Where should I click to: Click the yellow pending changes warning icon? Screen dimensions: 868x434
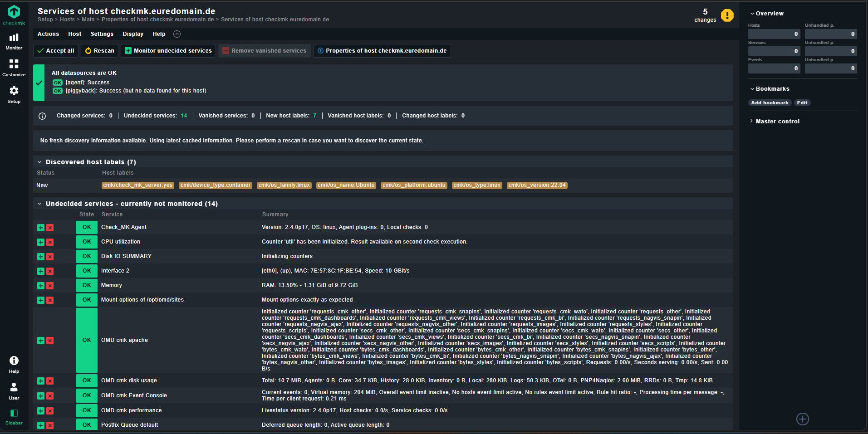727,15
